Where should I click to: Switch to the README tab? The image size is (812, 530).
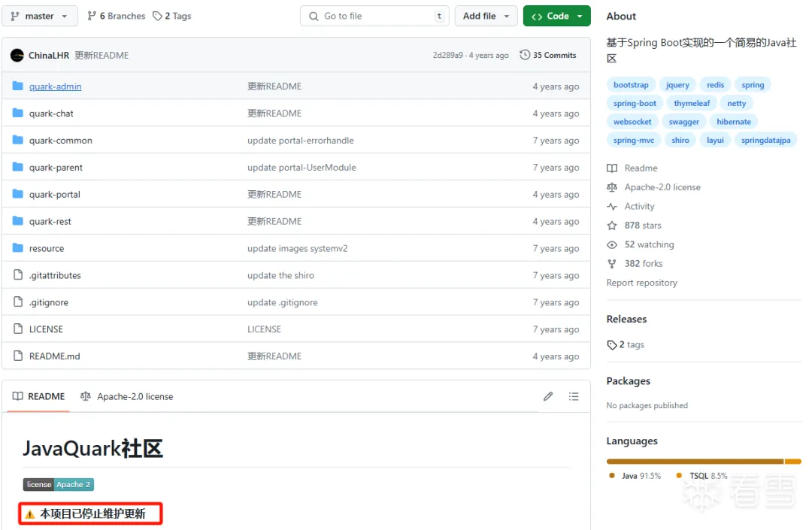click(39, 396)
